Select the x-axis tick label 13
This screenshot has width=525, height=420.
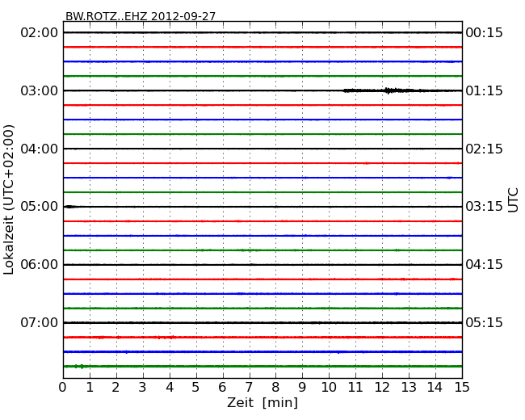[409, 387]
